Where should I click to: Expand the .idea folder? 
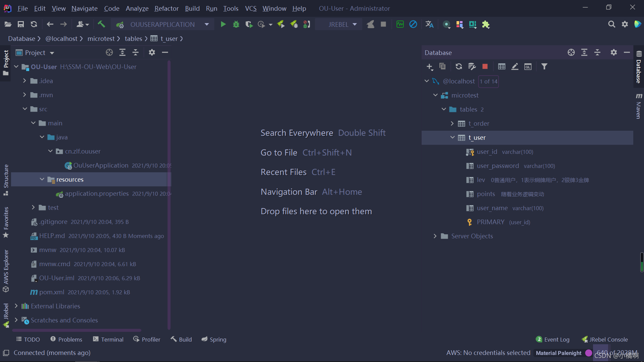[x=24, y=81]
